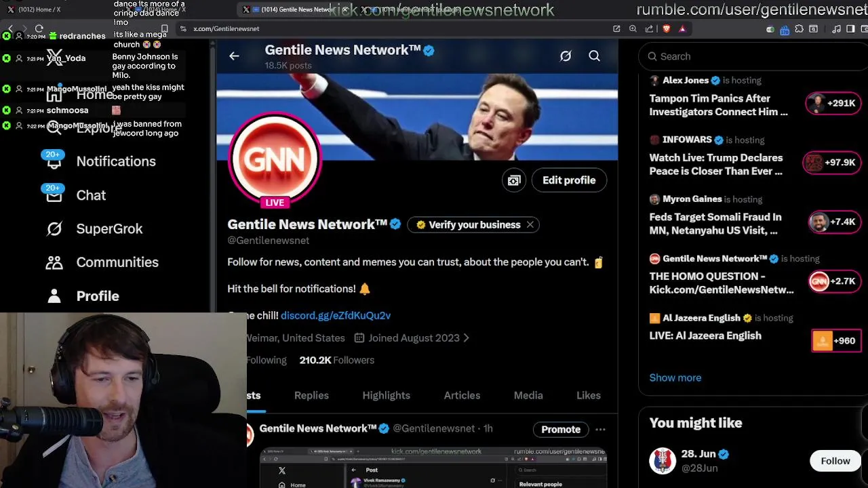Click the Profile person icon in sidebar
The image size is (868, 488).
(x=54, y=296)
